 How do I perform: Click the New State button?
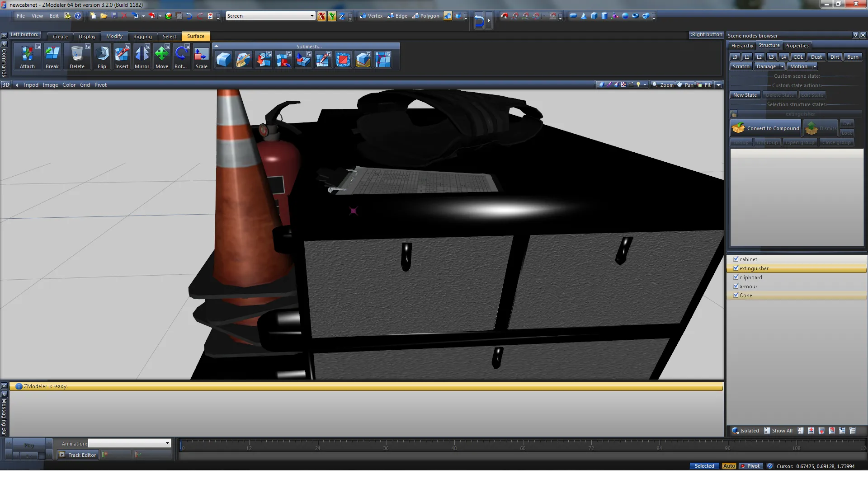pyautogui.click(x=745, y=95)
